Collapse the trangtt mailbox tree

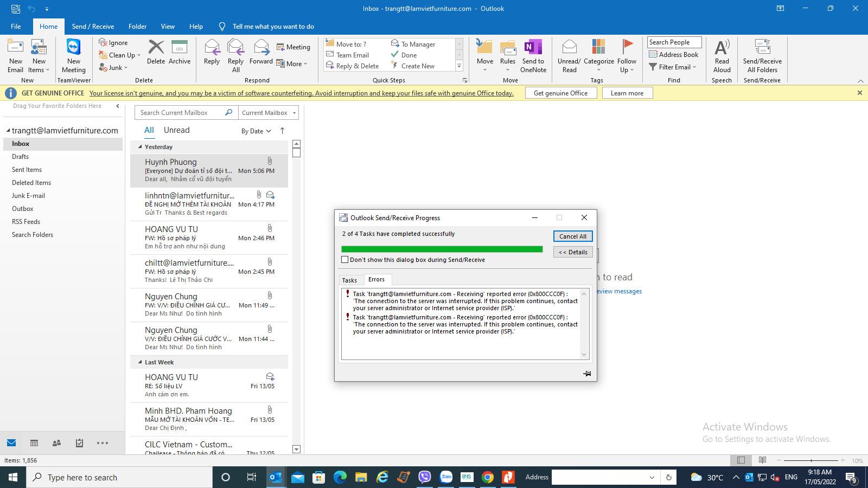coord(8,131)
